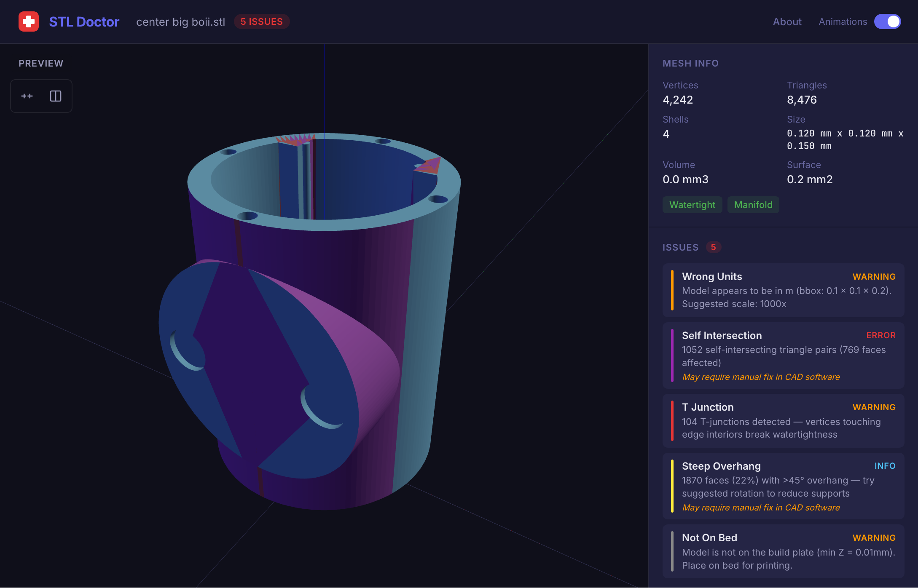Image resolution: width=918 pixels, height=588 pixels.
Task: Click the STL Doctor title text
Action: click(84, 21)
